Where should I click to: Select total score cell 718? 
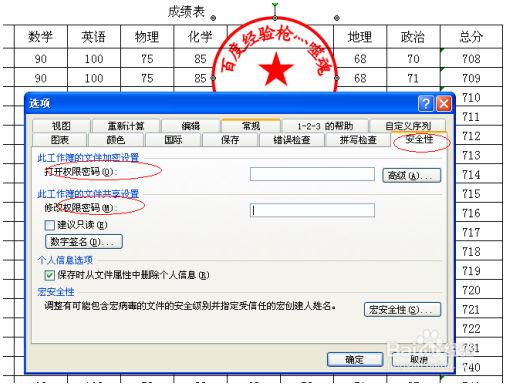click(471, 251)
